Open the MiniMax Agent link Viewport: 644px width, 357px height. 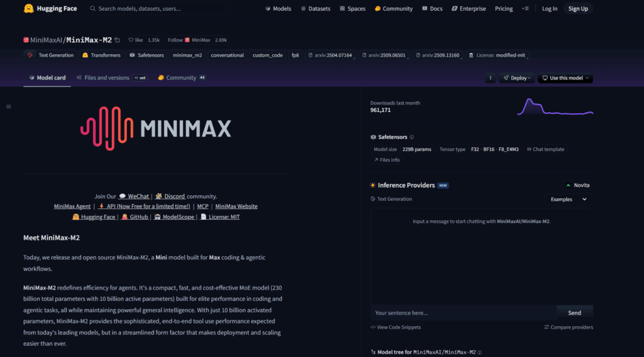72,206
